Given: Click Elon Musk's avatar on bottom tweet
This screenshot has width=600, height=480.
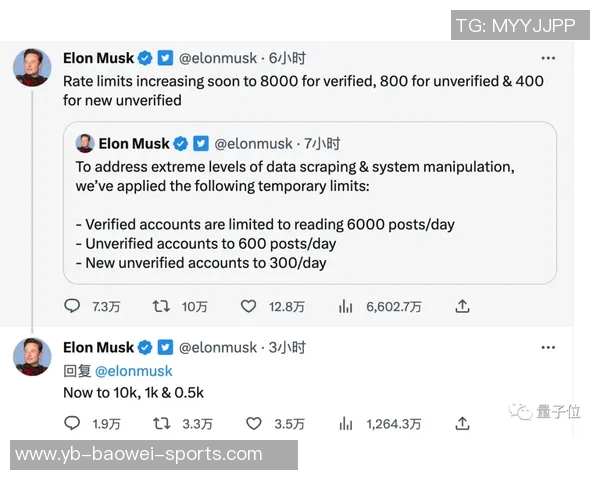Looking at the screenshot, I should [x=32, y=357].
